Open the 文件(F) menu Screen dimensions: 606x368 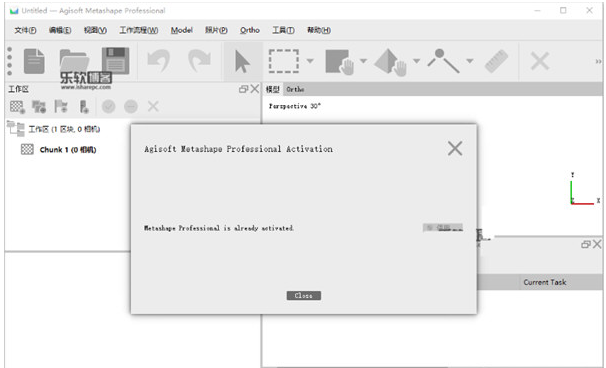[x=26, y=30]
